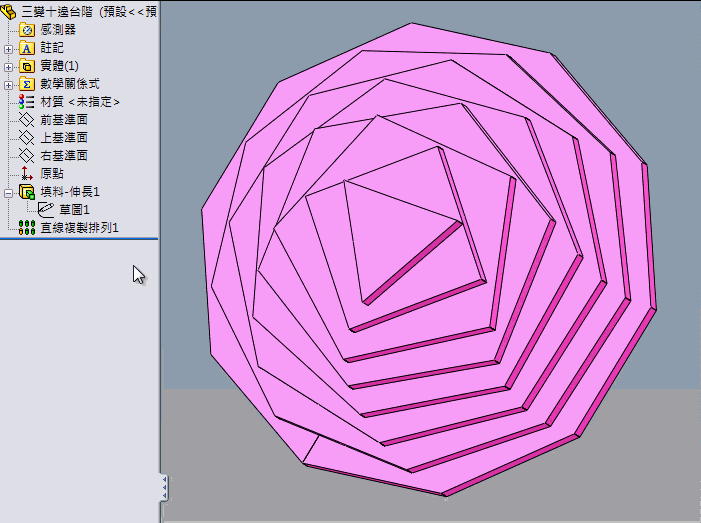Select the 填料-伸長1 feature label
This screenshot has width=701, height=523.
click(x=70, y=191)
